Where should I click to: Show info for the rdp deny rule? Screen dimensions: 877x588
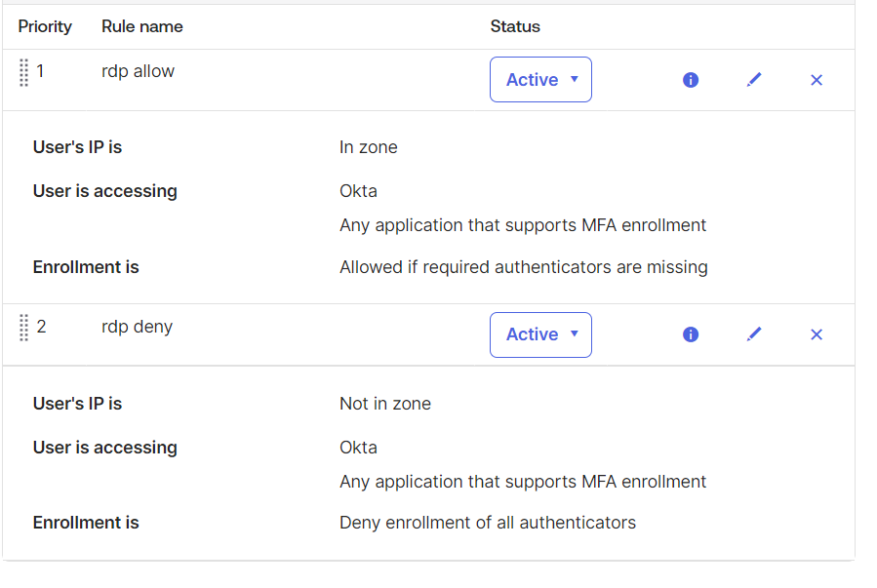691,334
